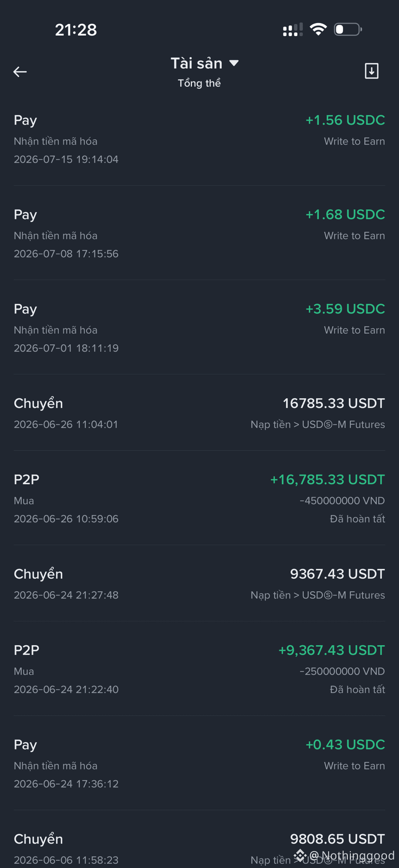Tap the cellular signal icon
The width and height of the screenshot is (399, 868).
[x=293, y=29]
